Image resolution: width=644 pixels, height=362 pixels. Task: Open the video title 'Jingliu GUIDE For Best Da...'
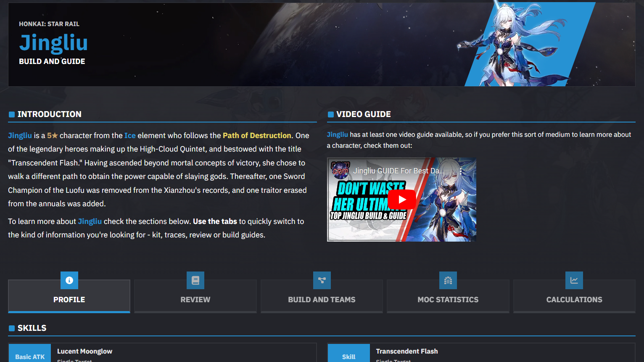pyautogui.click(x=398, y=171)
